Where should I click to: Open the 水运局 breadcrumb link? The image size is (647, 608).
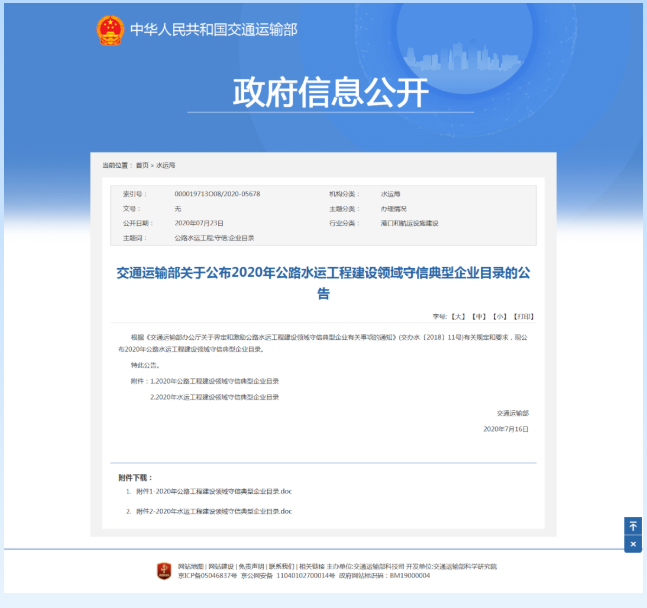point(165,165)
